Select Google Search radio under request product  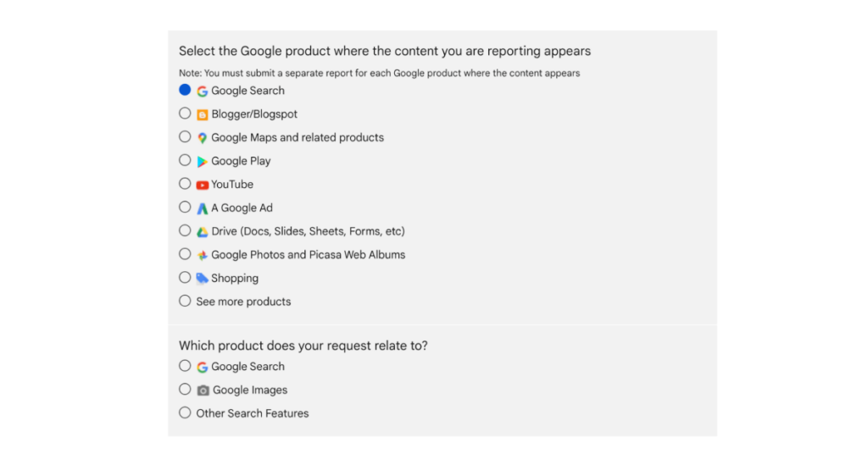coord(185,366)
